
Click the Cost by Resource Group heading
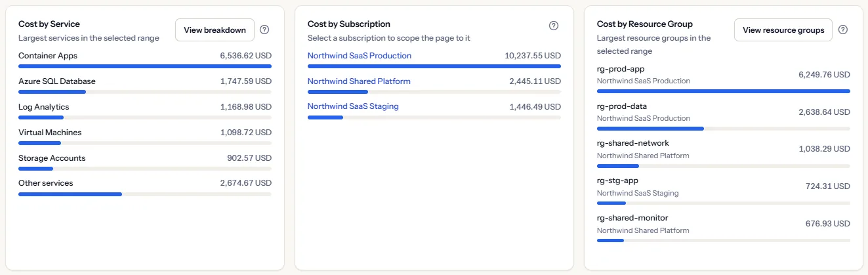pyautogui.click(x=645, y=24)
